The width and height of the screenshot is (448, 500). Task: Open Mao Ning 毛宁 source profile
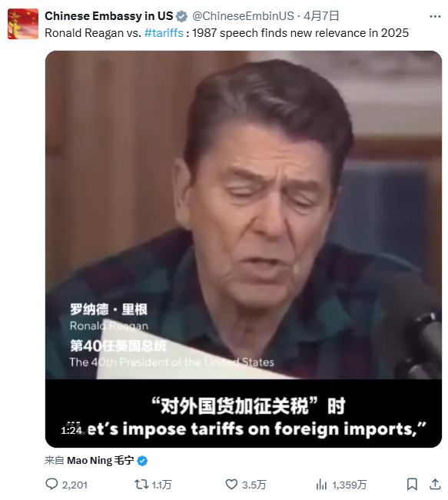[100, 461]
